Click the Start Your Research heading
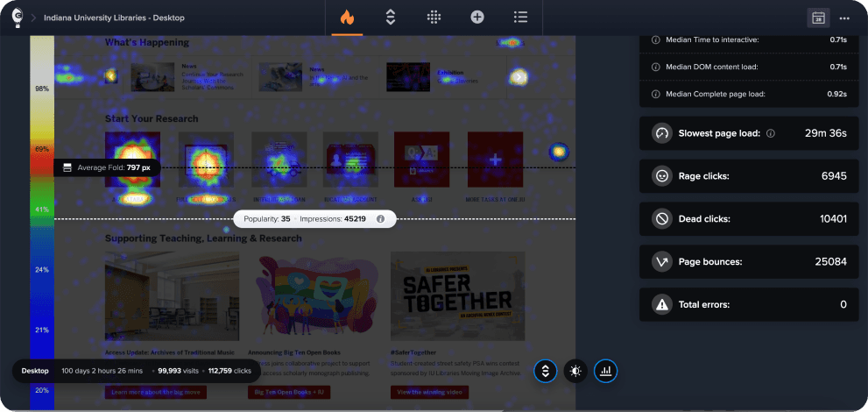Screen dimensions: 868x412 (x=152, y=118)
